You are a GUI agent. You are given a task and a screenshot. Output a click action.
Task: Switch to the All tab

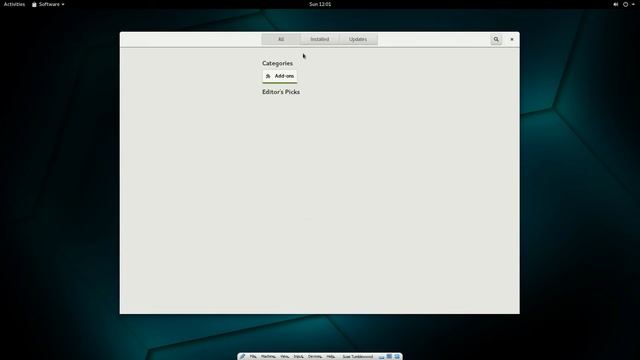pos(281,40)
